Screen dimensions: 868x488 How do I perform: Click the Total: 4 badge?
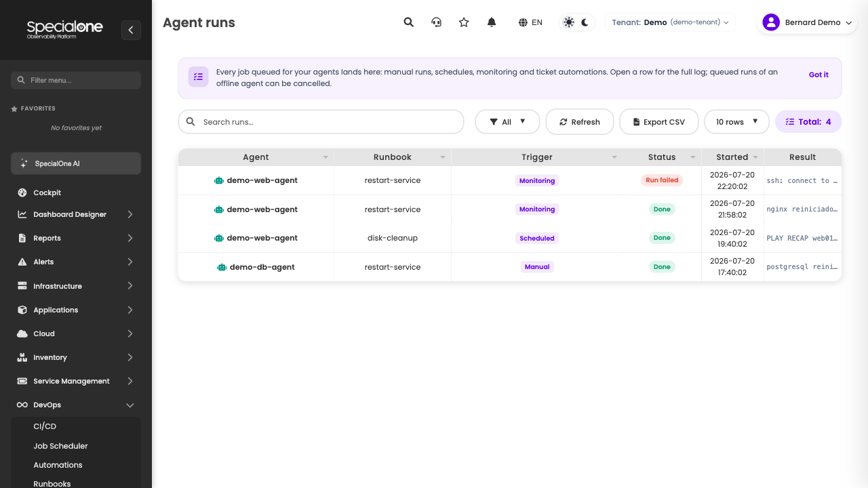click(808, 122)
